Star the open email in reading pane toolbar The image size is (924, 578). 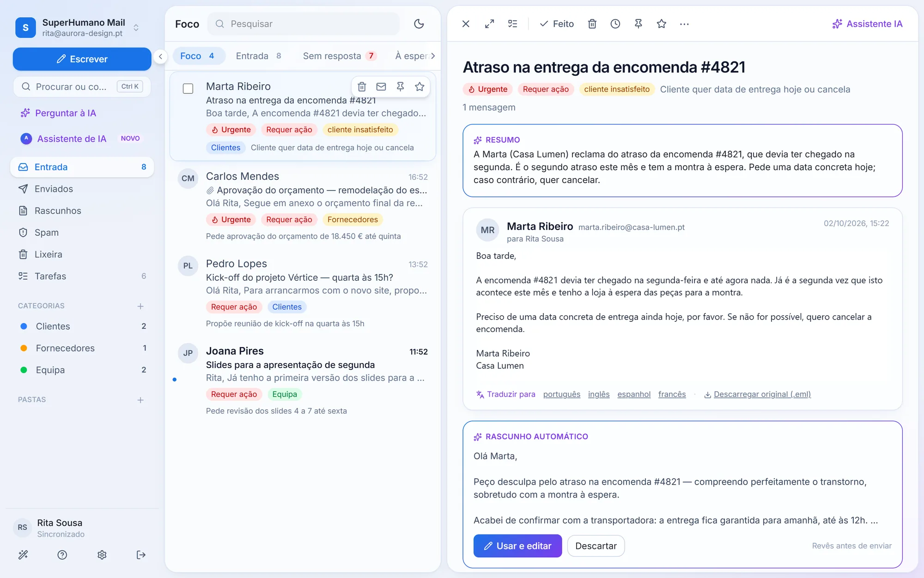tap(662, 24)
